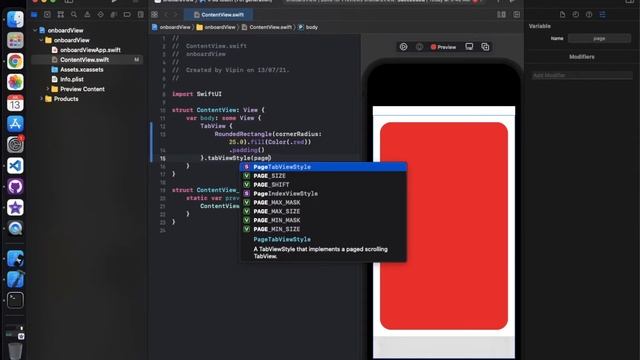Open Finder from the Dock
The width and height of the screenshot is (640, 360).
pos(15,20)
